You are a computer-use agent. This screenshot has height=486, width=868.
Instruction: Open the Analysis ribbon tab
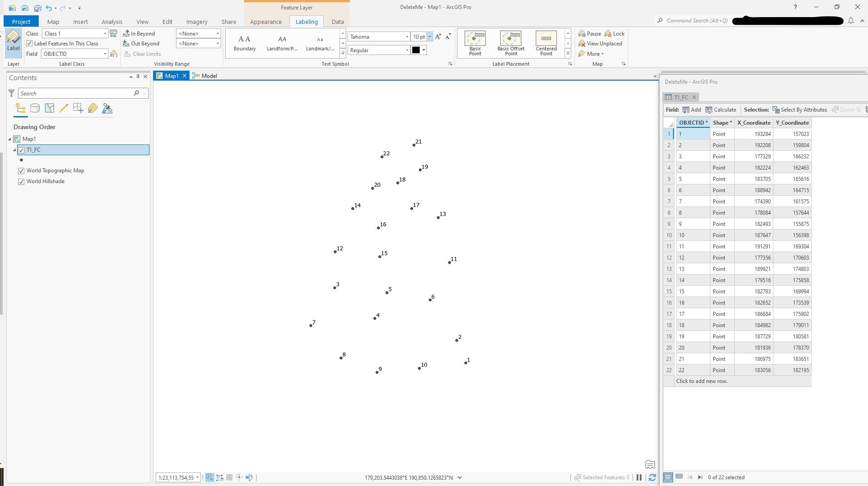[112, 22]
